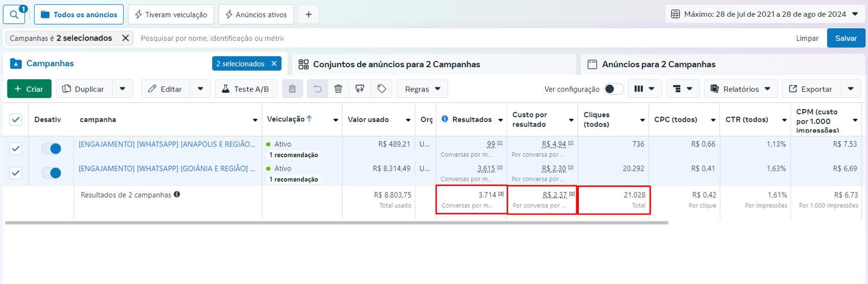Click the horizontal table scrollbar
Viewport: 868px width, 284px height.
(336, 223)
